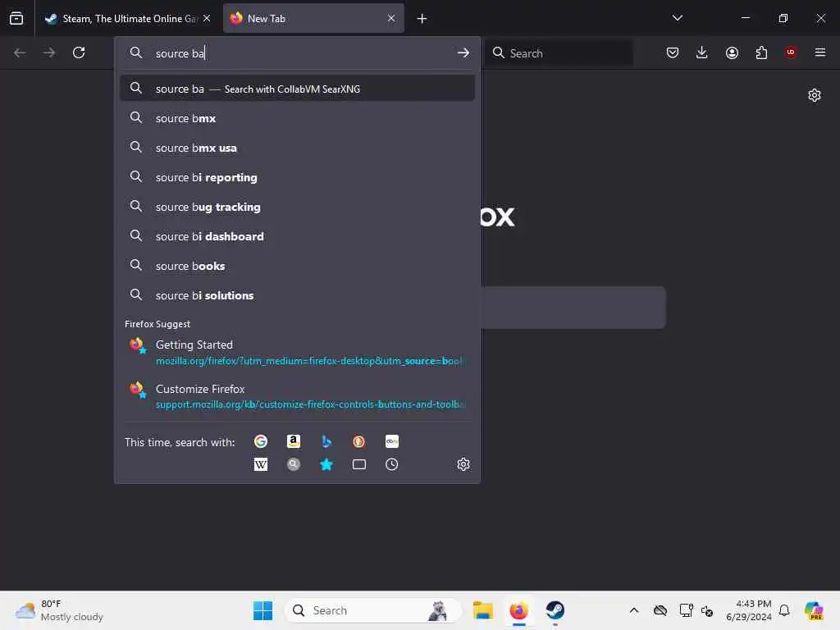Open the network tray icon

tap(686, 610)
